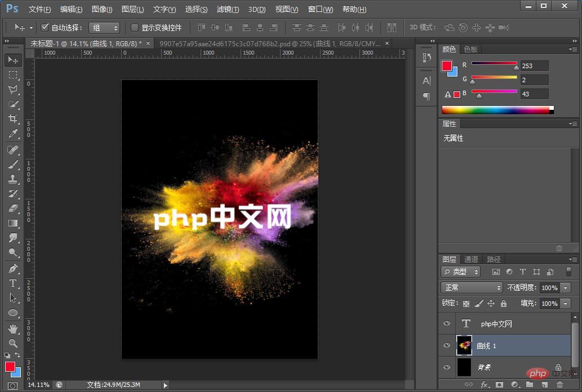The image size is (582, 392).
Task: Open the status bar info arrow menu
Action: pos(166,385)
